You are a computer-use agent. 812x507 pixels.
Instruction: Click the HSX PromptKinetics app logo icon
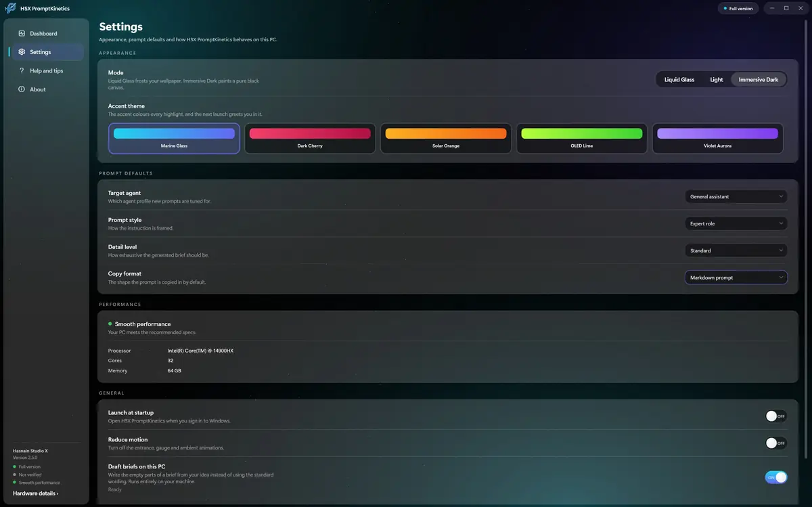(x=9, y=8)
